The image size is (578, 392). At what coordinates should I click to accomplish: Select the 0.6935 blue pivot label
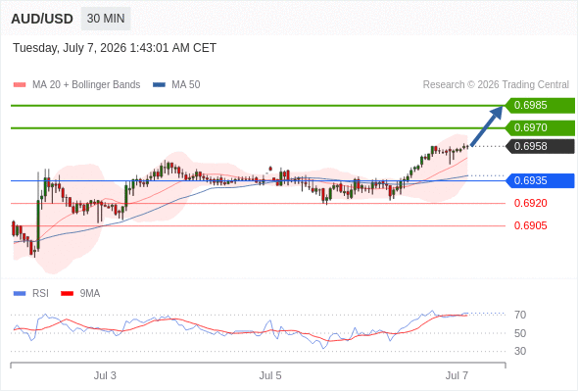pyautogui.click(x=540, y=180)
